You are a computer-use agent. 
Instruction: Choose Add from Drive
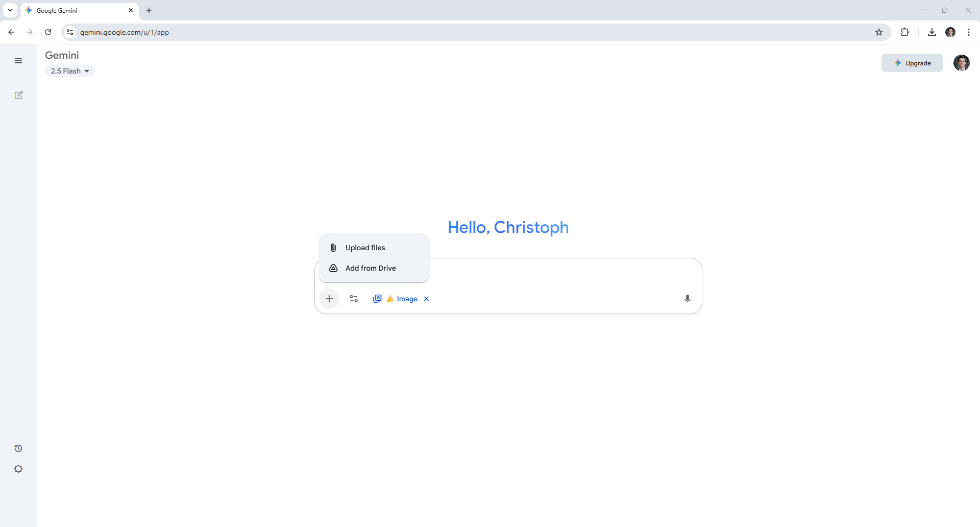371,268
